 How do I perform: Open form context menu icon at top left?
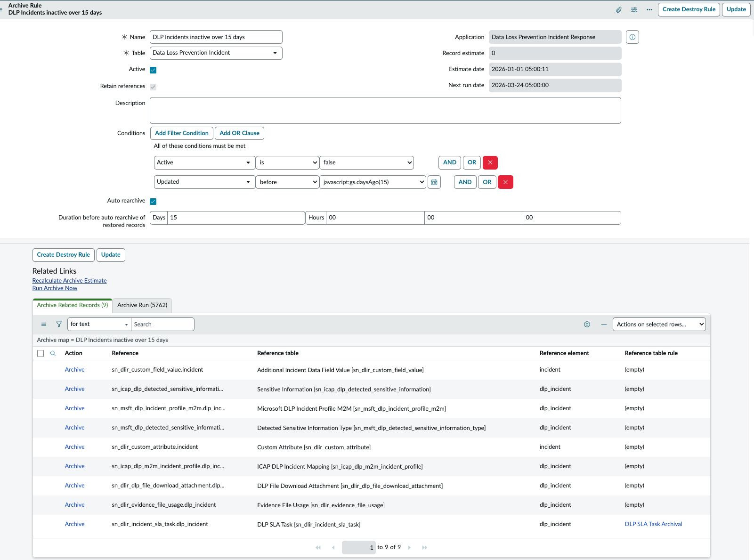[1, 9]
